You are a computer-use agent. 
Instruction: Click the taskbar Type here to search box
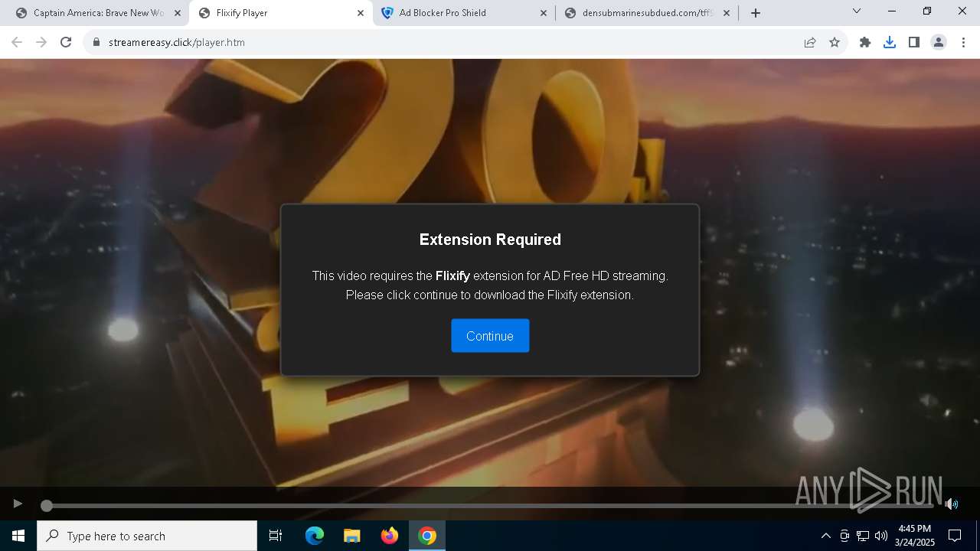point(147,536)
